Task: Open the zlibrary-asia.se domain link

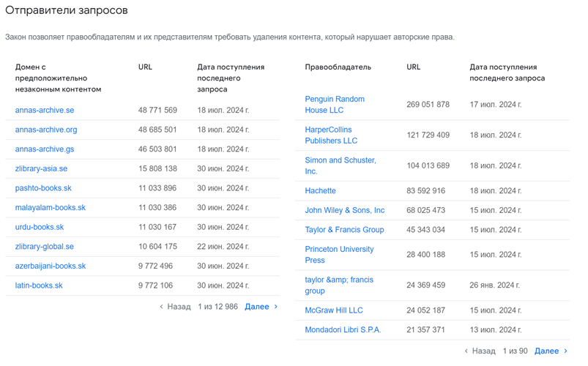Action: pyautogui.click(x=41, y=168)
